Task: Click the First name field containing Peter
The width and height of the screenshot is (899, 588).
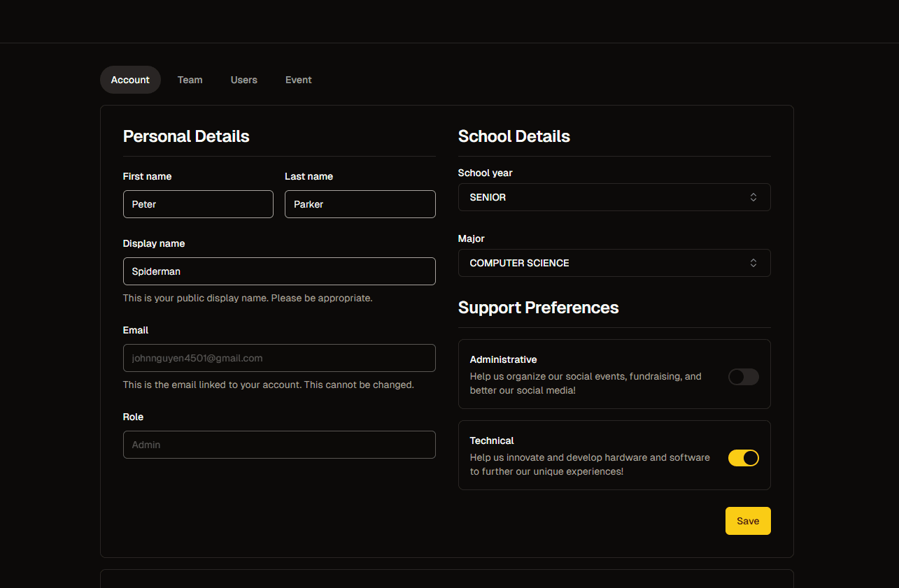Action: point(198,204)
